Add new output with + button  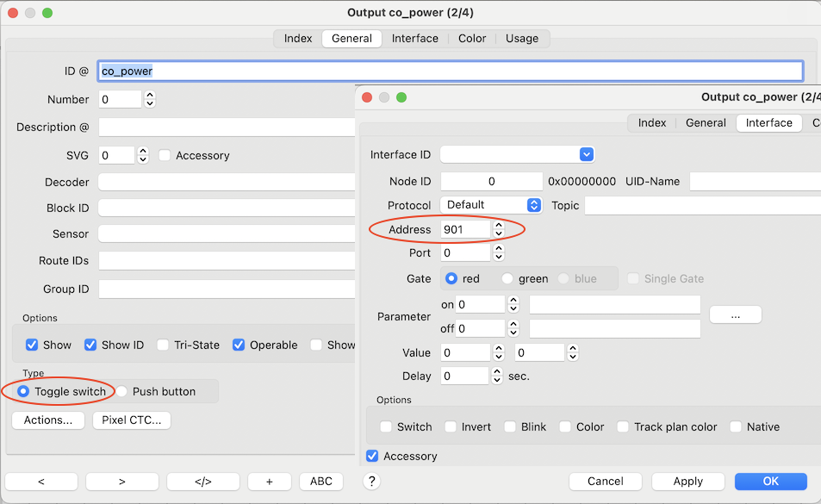tap(269, 482)
